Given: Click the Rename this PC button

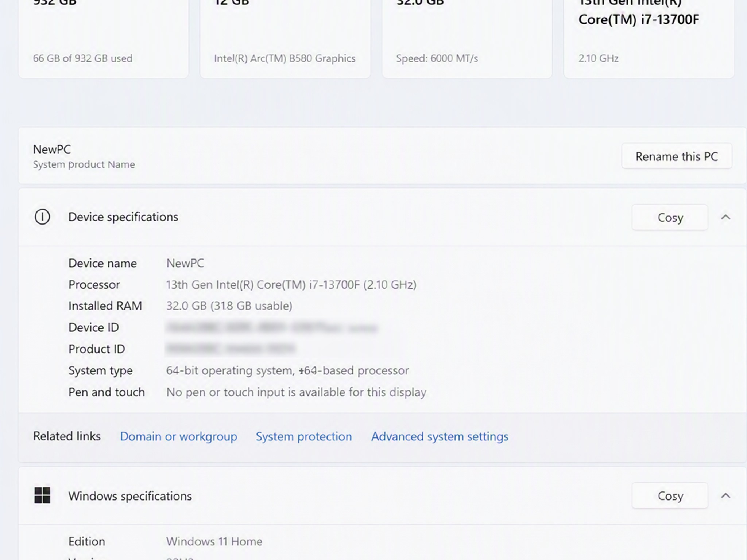Looking at the screenshot, I should [677, 156].
